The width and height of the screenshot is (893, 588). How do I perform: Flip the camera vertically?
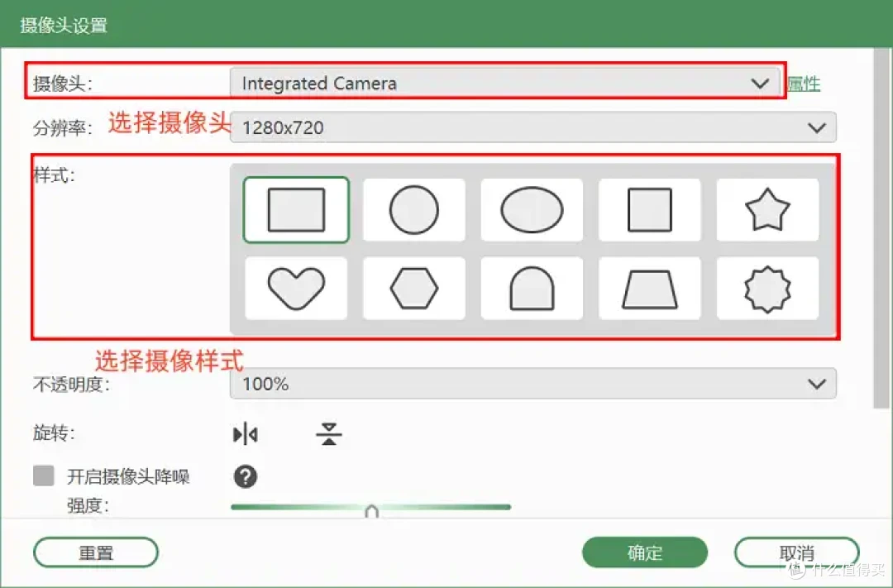pos(328,434)
